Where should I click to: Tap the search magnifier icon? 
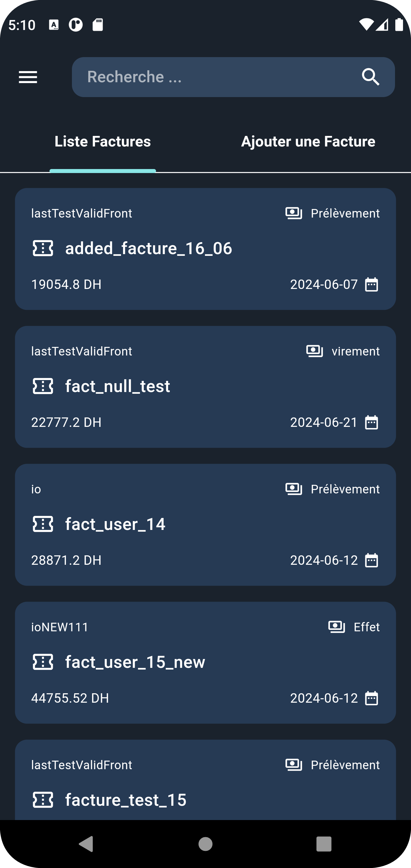click(x=370, y=77)
